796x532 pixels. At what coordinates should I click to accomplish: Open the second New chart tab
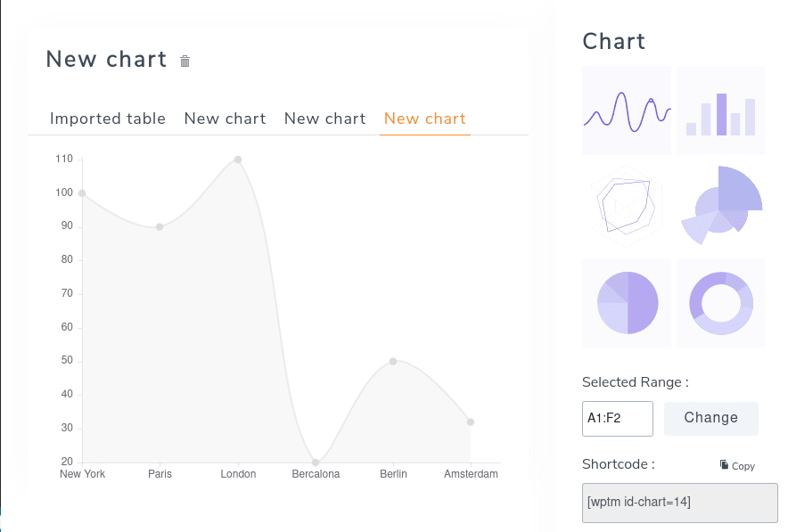(x=324, y=119)
